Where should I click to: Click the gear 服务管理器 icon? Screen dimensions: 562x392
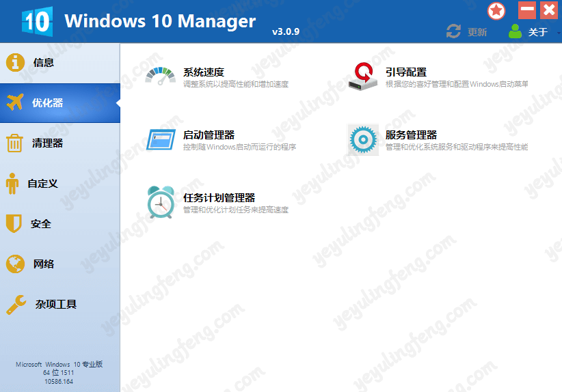click(x=363, y=139)
